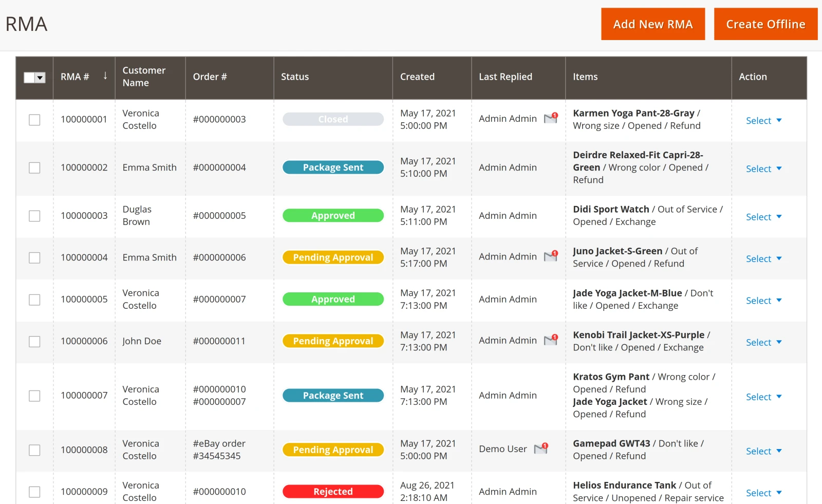
Task: Open Select action dropdown for RMA 100000001
Action: coord(763,121)
